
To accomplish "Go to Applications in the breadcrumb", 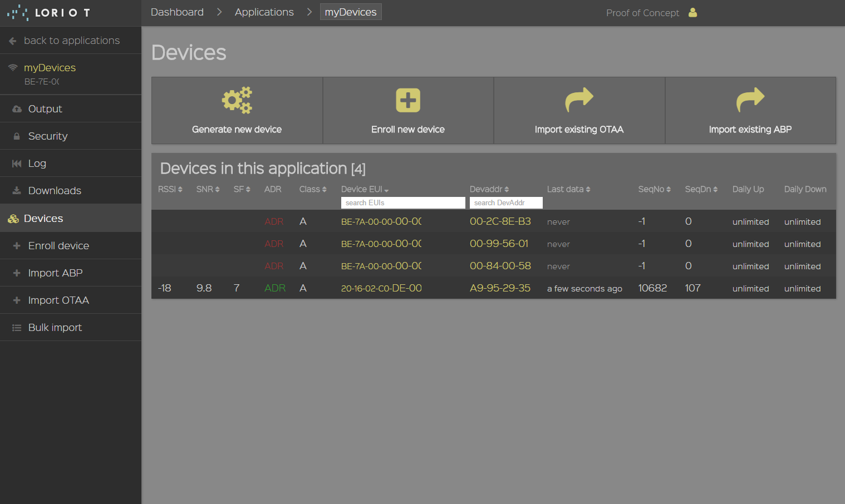I will pos(264,12).
